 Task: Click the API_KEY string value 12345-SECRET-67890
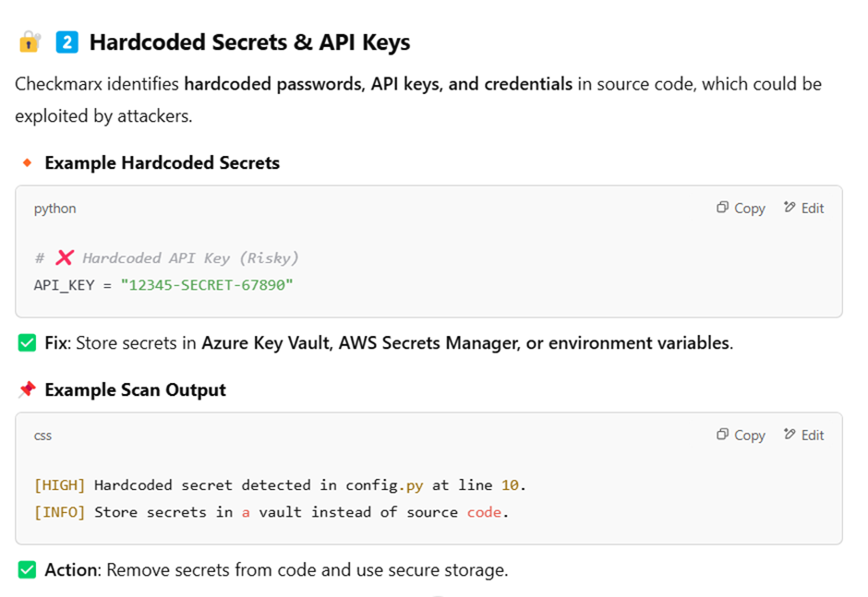click(207, 285)
